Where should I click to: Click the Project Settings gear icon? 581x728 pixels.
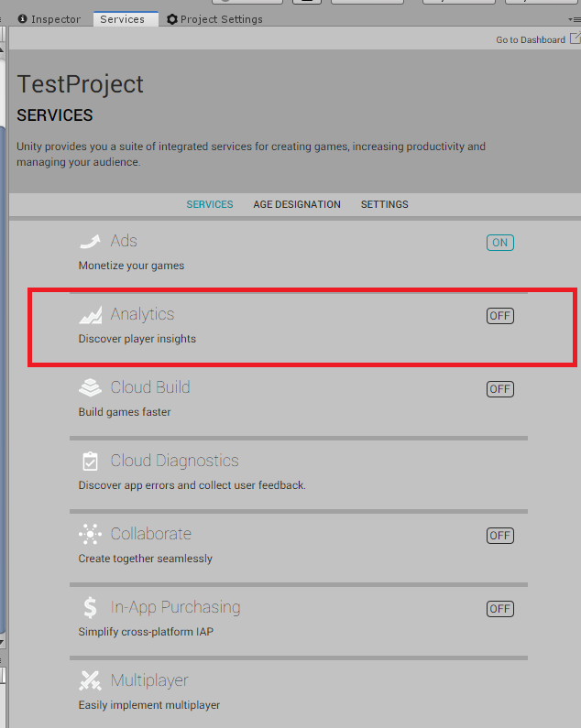172,19
